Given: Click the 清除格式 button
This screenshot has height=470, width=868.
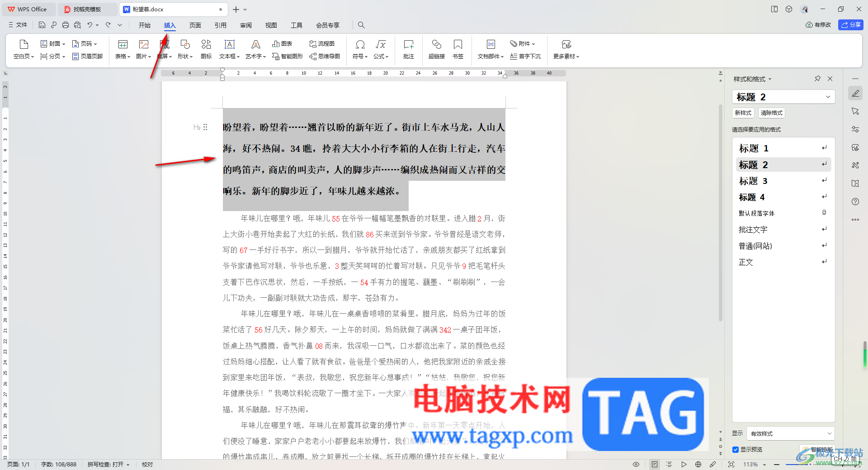Looking at the screenshot, I should 772,113.
